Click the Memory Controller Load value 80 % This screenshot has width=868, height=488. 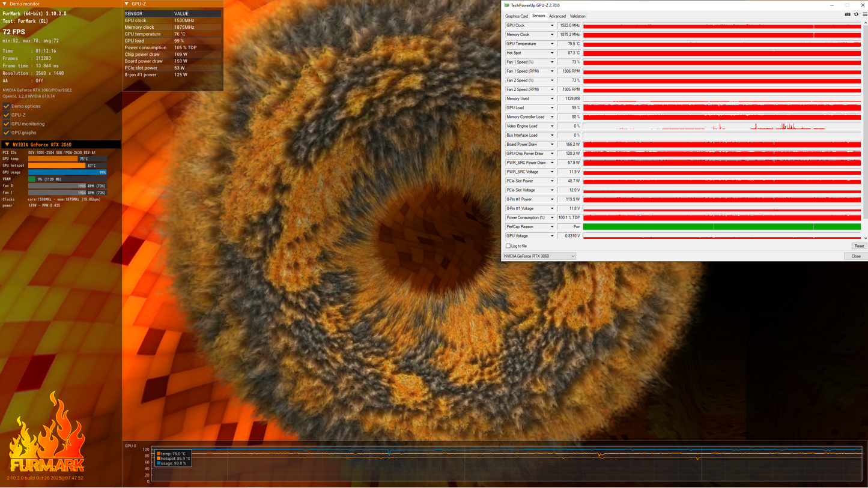click(x=569, y=117)
